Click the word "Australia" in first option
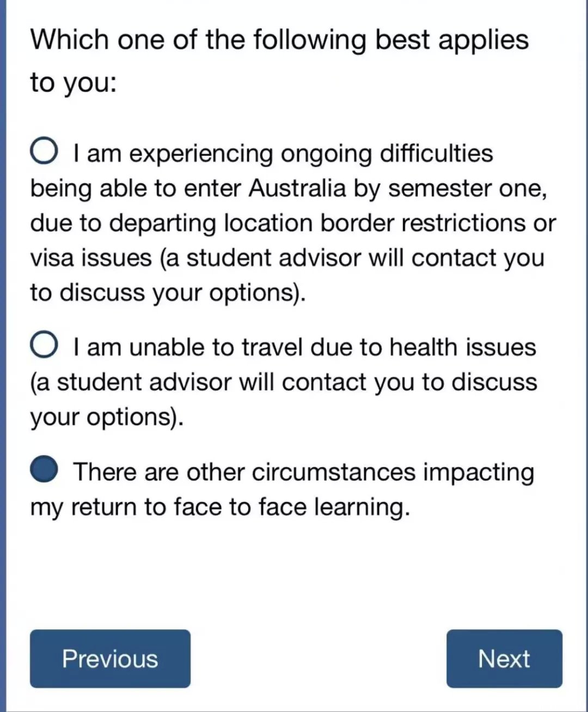The width and height of the screenshot is (588, 712). coord(297,188)
